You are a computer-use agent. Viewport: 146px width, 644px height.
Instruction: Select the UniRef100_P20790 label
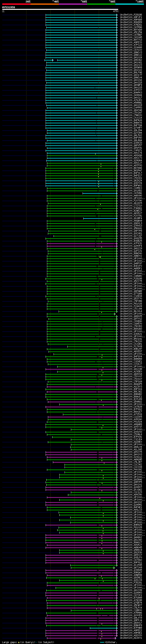[x=131, y=201]
